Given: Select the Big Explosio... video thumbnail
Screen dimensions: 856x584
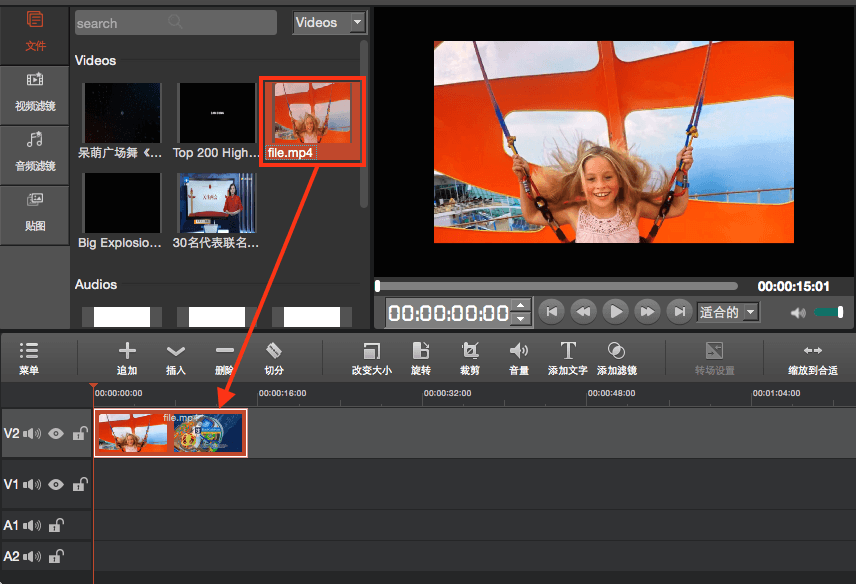Looking at the screenshot, I should (122, 203).
